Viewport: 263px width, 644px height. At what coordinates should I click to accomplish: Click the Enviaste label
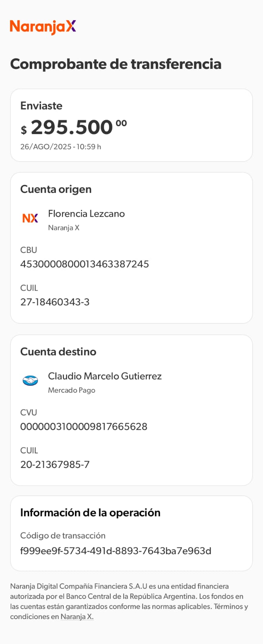click(41, 106)
